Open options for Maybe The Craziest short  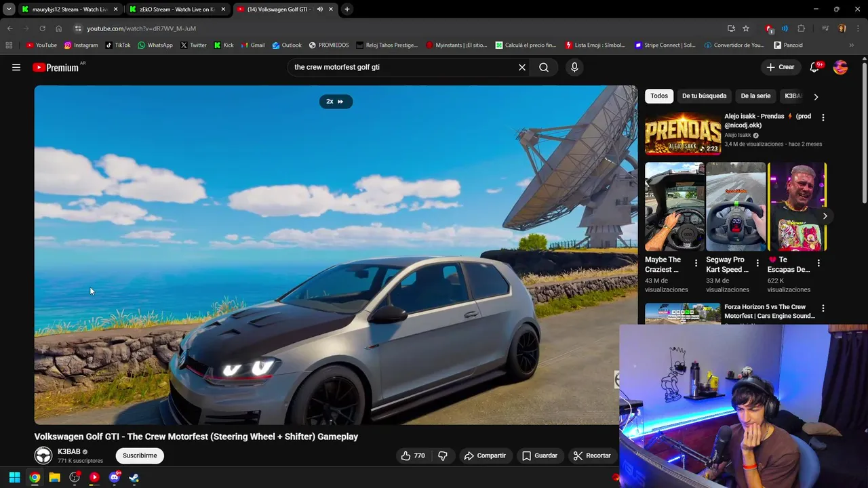pyautogui.click(x=696, y=263)
